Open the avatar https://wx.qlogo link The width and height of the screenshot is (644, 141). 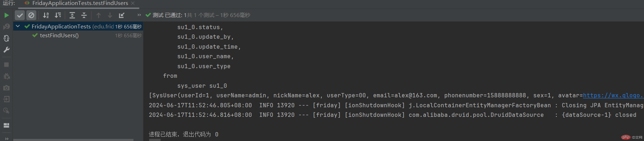[x=613, y=95]
